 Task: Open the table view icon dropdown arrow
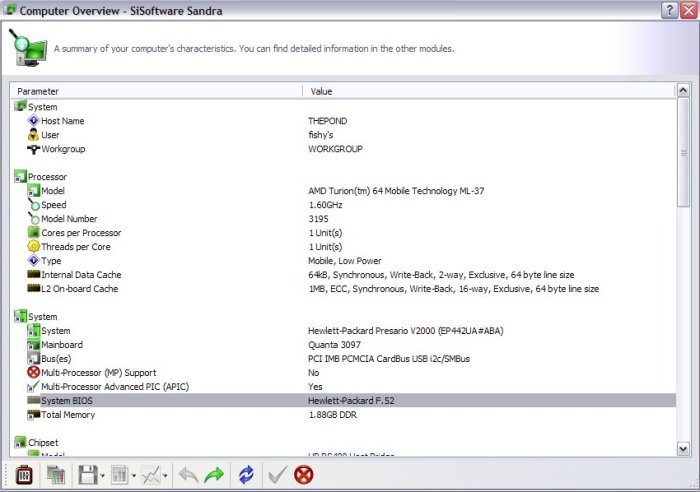click(133, 475)
